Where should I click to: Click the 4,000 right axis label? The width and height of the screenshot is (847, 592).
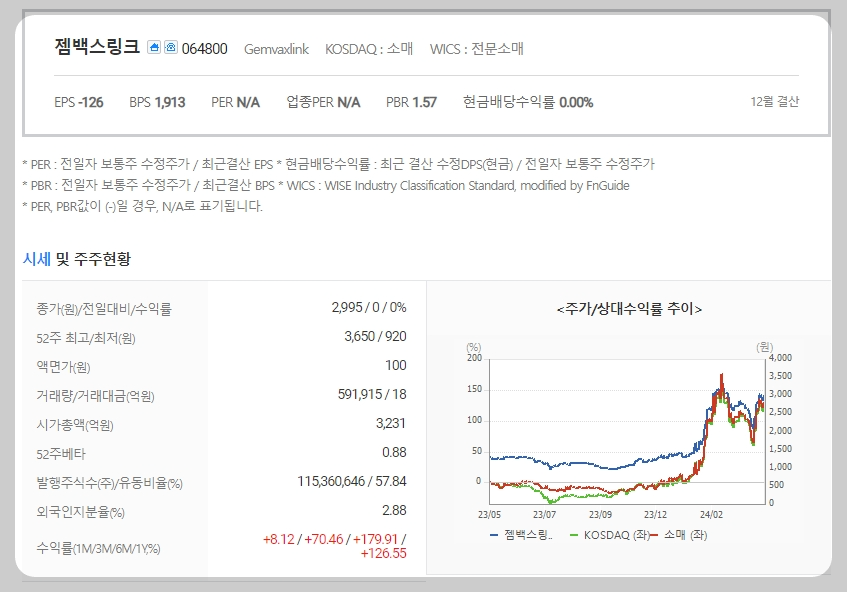click(781, 358)
